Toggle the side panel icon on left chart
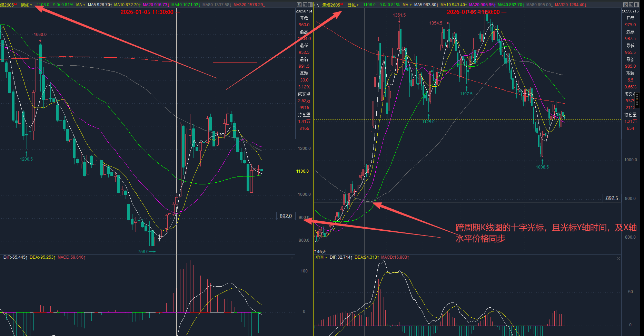 310,5
